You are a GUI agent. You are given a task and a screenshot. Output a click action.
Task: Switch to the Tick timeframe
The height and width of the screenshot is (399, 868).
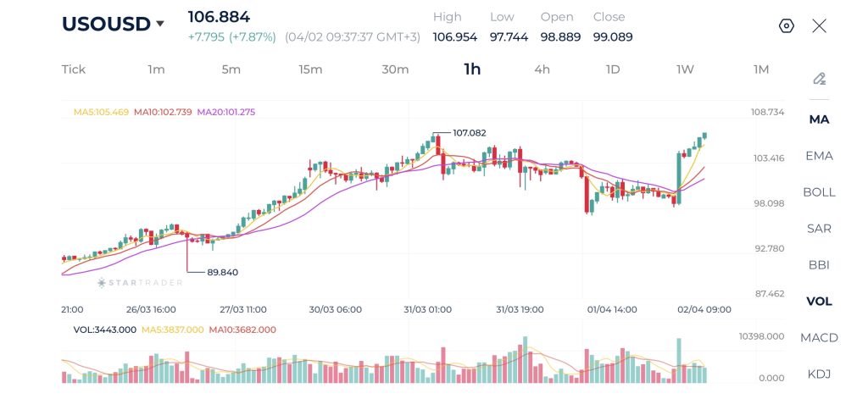(x=74, y=69)
